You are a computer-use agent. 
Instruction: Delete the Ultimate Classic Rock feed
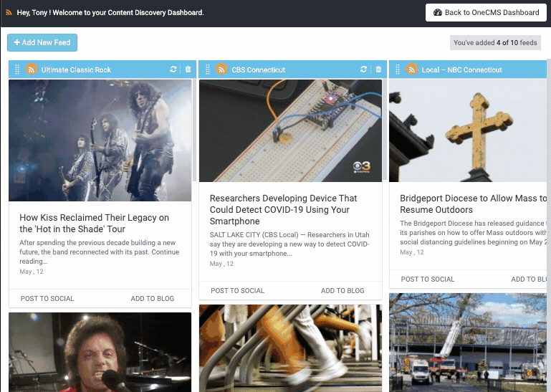pyautogui.click(x=188, y=70)
